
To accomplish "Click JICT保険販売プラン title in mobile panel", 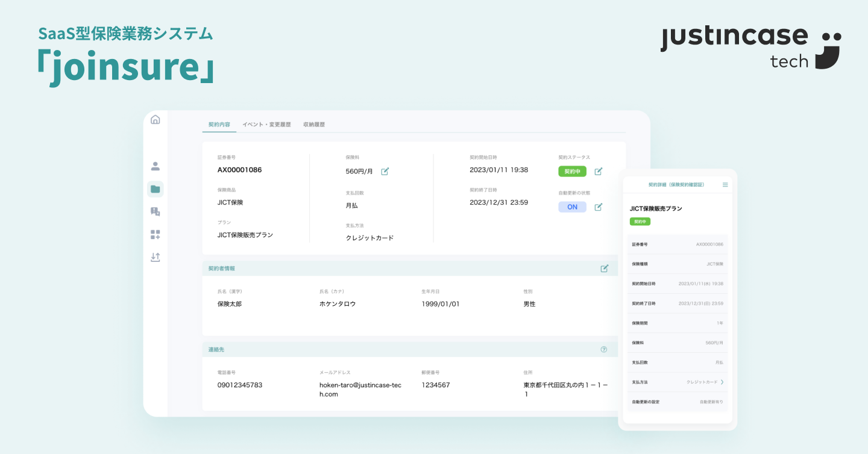I will click(x=656, y=208).
